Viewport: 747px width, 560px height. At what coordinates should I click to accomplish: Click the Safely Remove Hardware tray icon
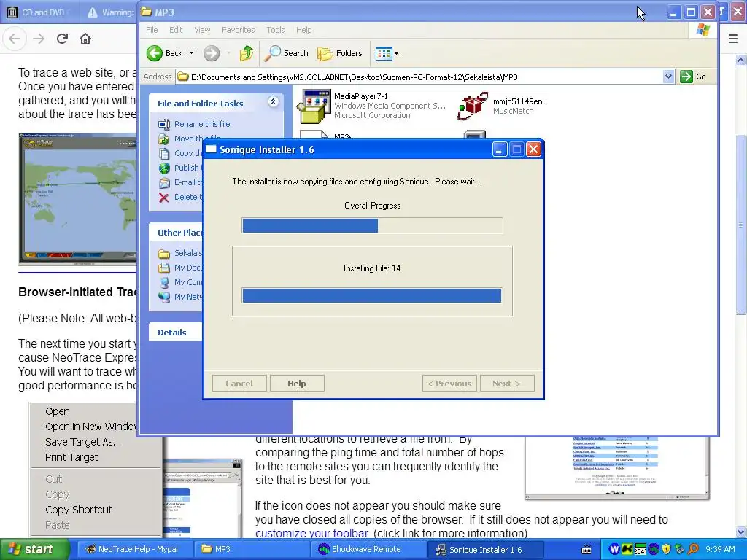point(680,550)
